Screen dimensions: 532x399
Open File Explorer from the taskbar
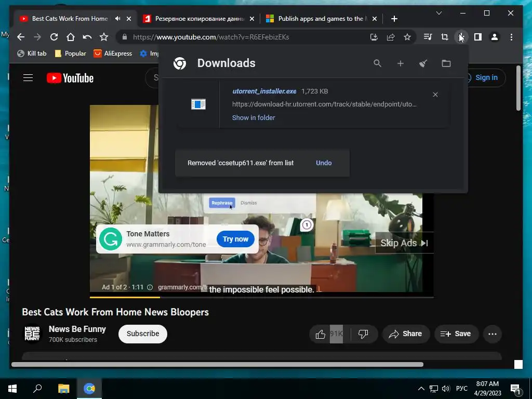[x=63, y=389]
